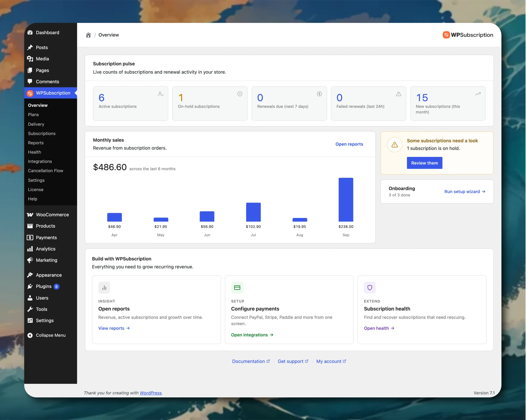Open the Plans submenu item
Image resolution: width=526 pixels, height=420 pixels.
click(x=33, y=115)
